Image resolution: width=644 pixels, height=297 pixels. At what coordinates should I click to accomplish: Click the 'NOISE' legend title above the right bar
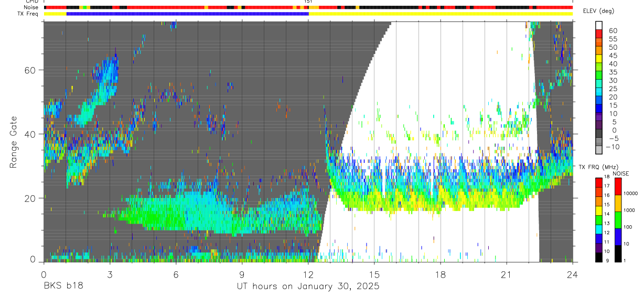click(x=622, y=173)
